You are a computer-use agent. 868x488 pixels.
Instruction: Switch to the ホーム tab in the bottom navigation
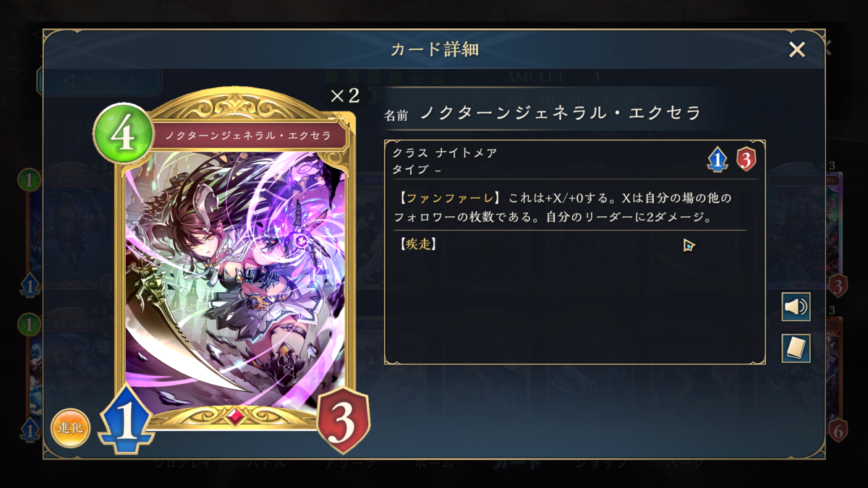(434, 463)
